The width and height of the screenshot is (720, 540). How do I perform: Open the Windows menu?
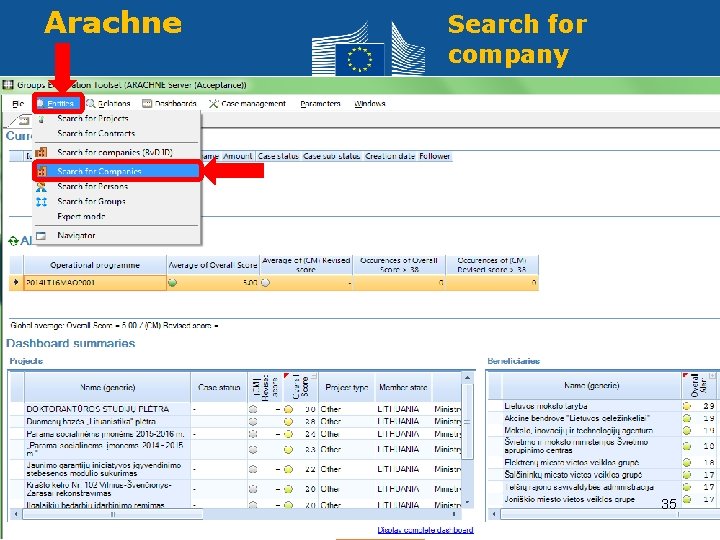point(370,104)
